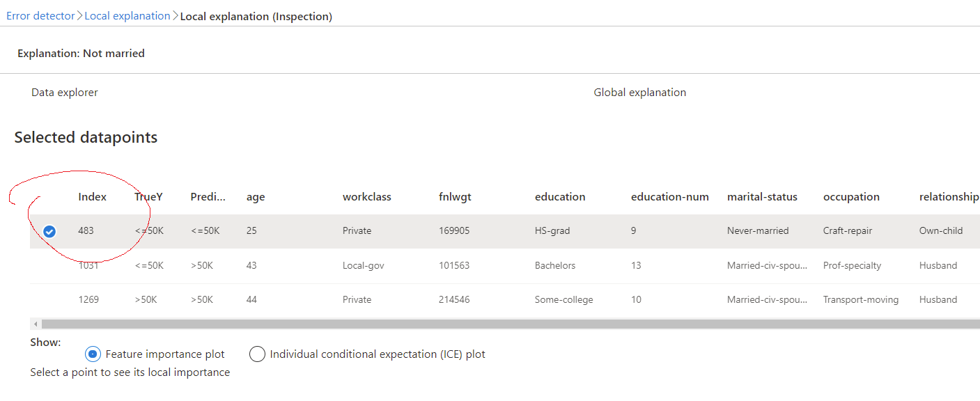The image size is (980, 401).
Task: Select the ICE plot radio button
Action: tap(257, 354)
